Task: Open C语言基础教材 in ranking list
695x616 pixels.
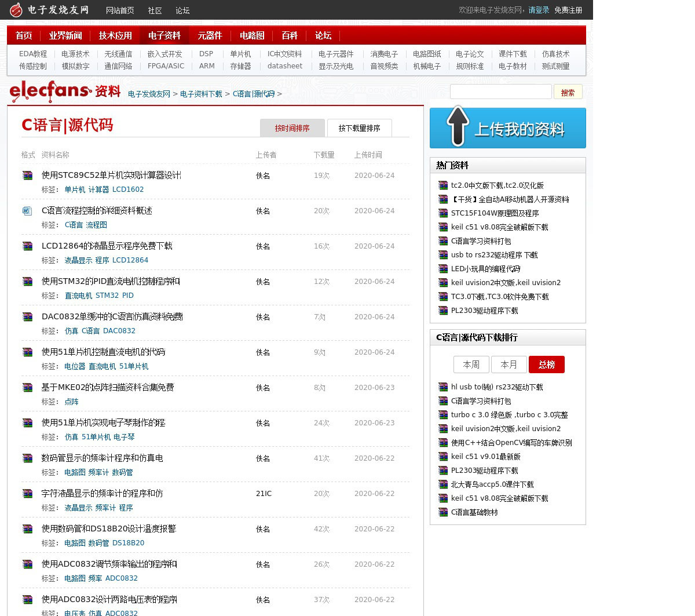Action: tap(474, 512)
